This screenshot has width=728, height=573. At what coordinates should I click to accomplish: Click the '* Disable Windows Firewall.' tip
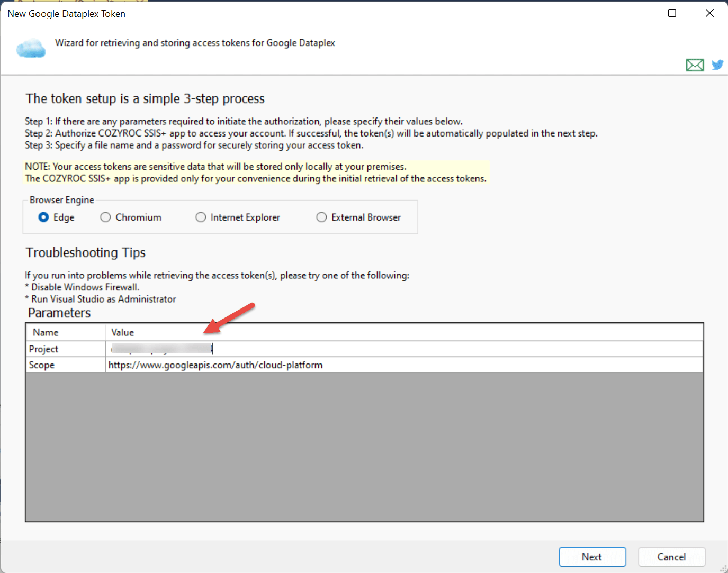[x=82, y=287]
